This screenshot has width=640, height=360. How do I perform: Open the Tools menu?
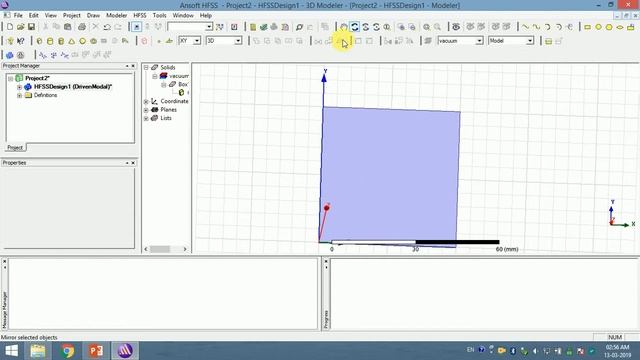[159, 16]
